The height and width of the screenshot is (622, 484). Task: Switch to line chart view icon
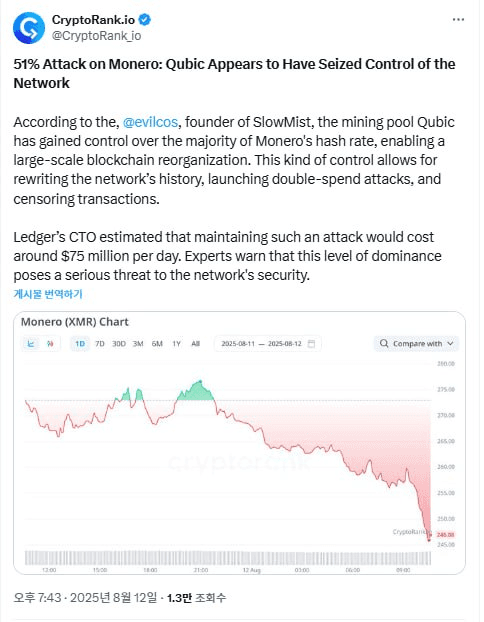click(x=31, y=344)
